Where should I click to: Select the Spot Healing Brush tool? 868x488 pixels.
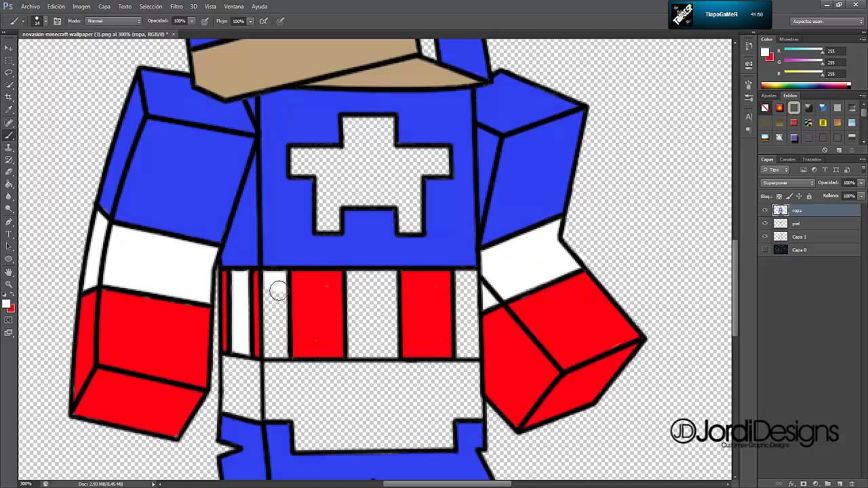tap(9, 123)
